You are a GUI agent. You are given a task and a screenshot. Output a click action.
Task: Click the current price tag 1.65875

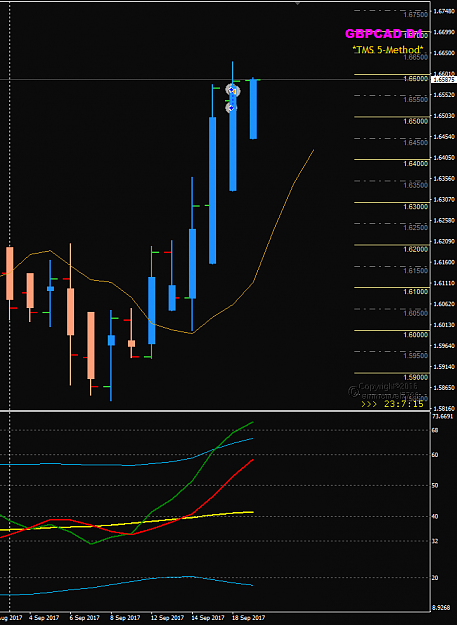(x=445, y=80)
